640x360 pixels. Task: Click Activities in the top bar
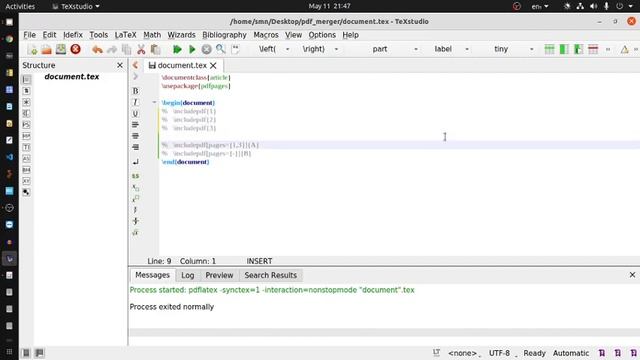click(20, 6)
